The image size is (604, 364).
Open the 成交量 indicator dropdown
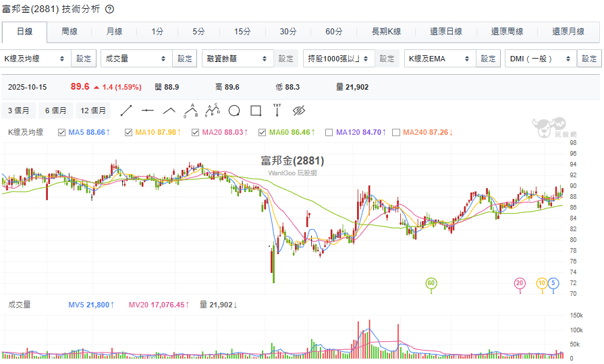pos(136,59)
